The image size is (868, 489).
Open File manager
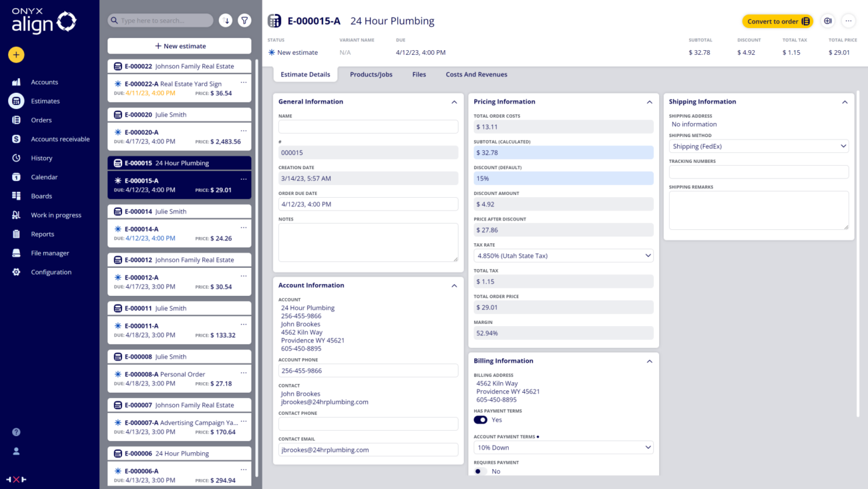coord(50,253)
